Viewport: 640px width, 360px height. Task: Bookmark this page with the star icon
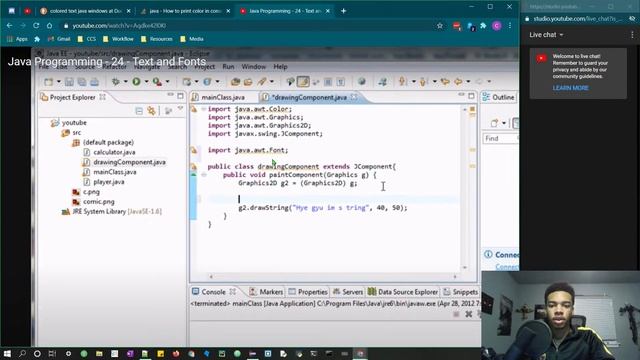tap(440, 25)
